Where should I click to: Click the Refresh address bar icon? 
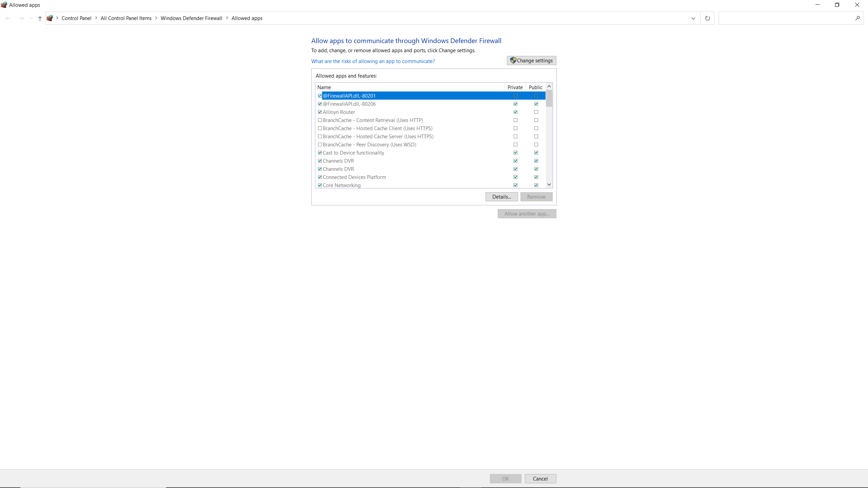tap(707, 18)
